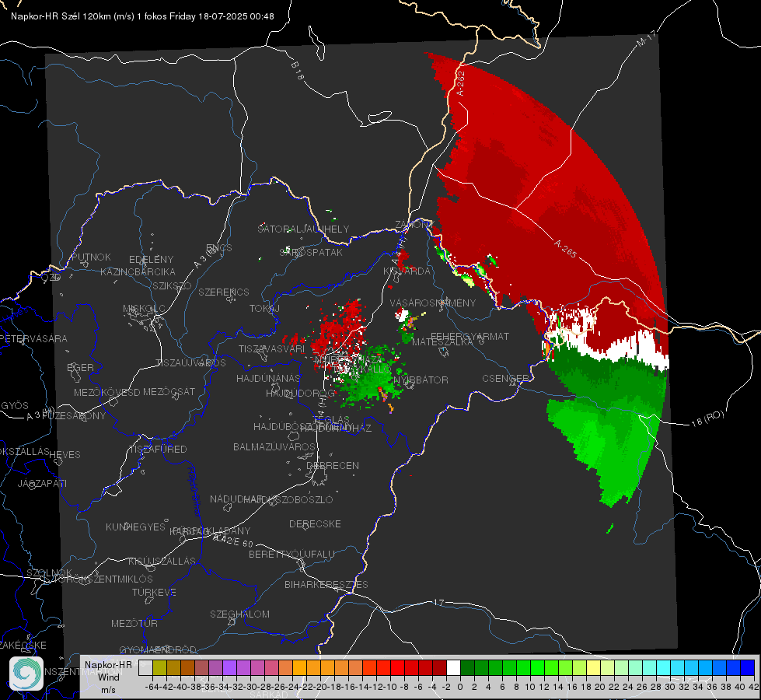Click the 'Napkor-HR Wind m/s' legend label
761x700 pixels.
pyautogui.click(x=108, y=677)
